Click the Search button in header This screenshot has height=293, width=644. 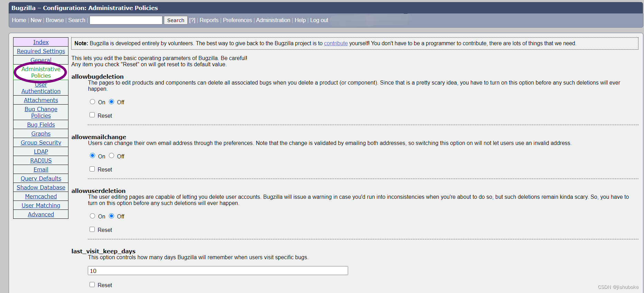(x=176, y=20)
